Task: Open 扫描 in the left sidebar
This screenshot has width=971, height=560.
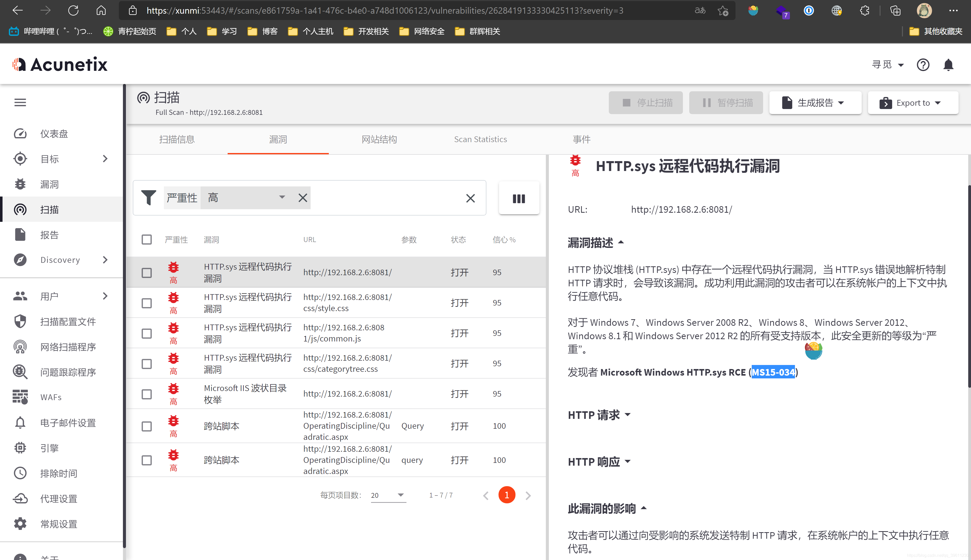Action: click(x=61, y=209)
